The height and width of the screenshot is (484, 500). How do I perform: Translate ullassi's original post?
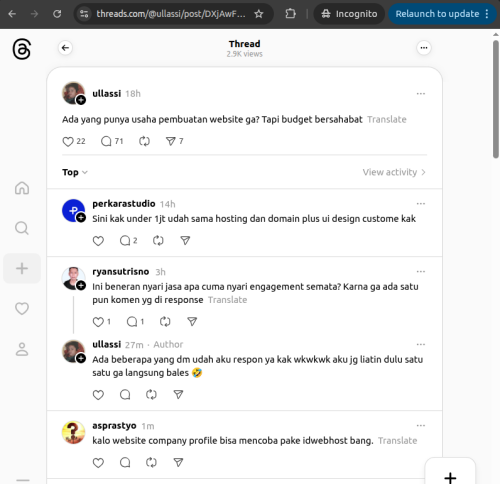[x=387, y=120]
